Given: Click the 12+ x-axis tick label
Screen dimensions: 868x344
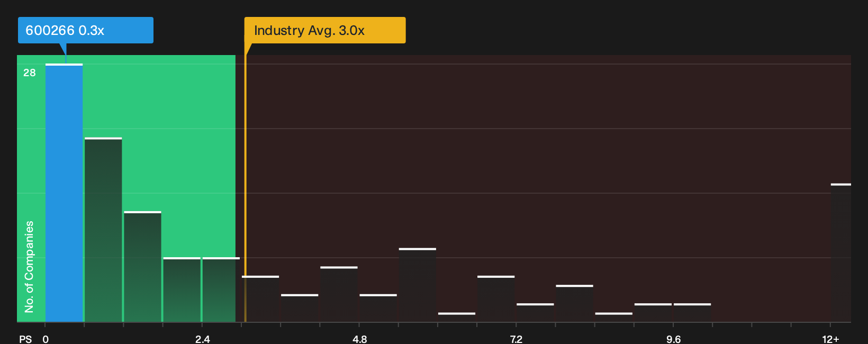Looking at the screenshot, I should 830,339.
